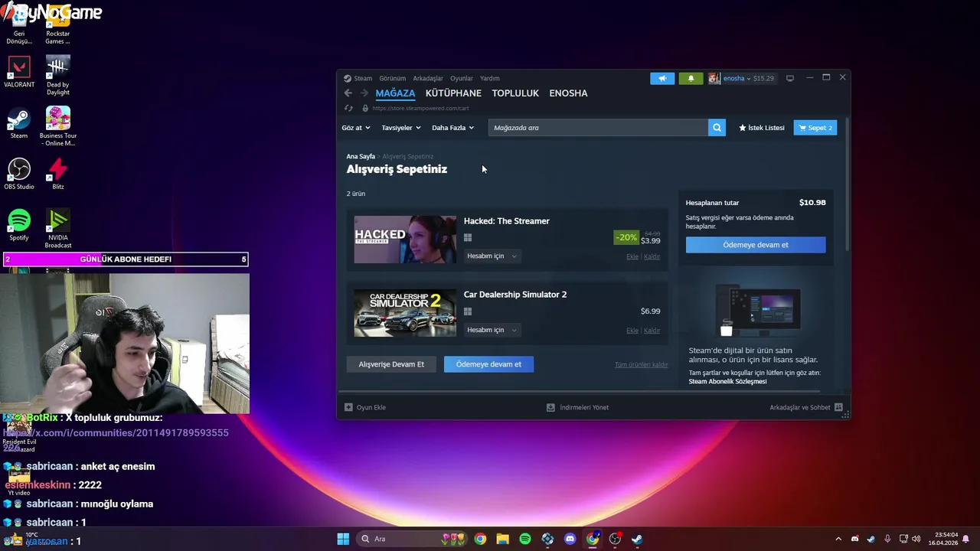This screenshot has height=551, width=980.
Task: Select the OBS Studio desktop icon
Action: pyautogui.click(x=19, y=174)
